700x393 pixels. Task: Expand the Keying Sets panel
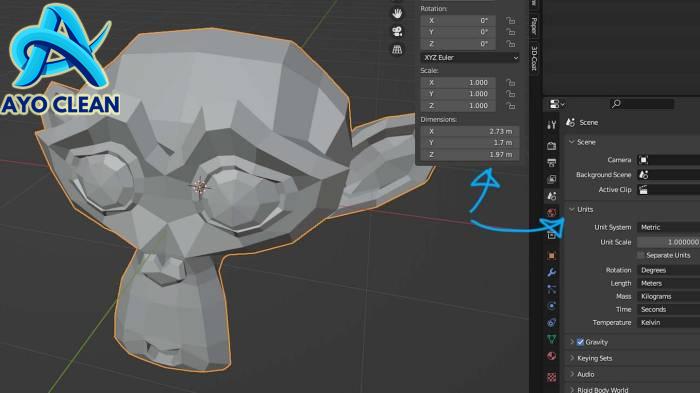[x=572, y=358]
